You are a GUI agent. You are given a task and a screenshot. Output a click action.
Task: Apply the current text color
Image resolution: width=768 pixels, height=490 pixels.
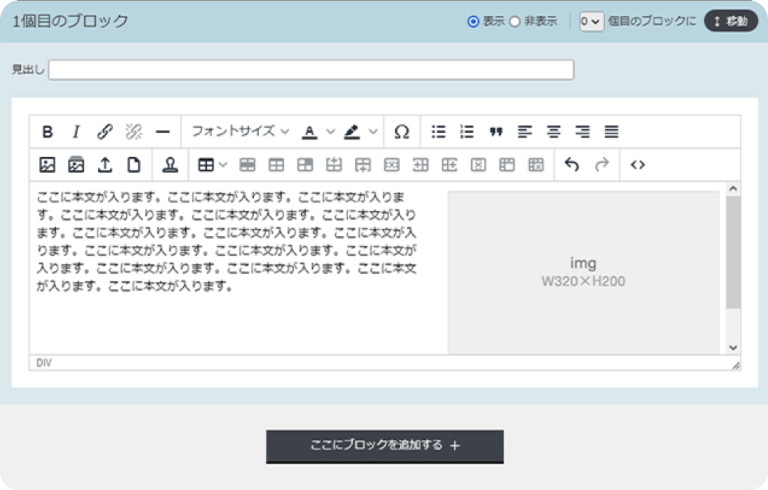309,131
